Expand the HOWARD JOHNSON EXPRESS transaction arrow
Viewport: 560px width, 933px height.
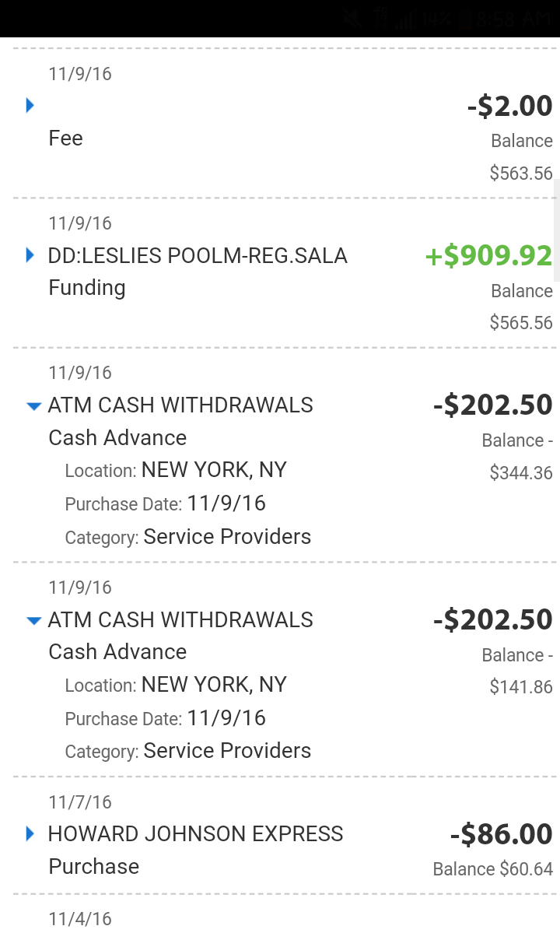[x=30, y=833]
